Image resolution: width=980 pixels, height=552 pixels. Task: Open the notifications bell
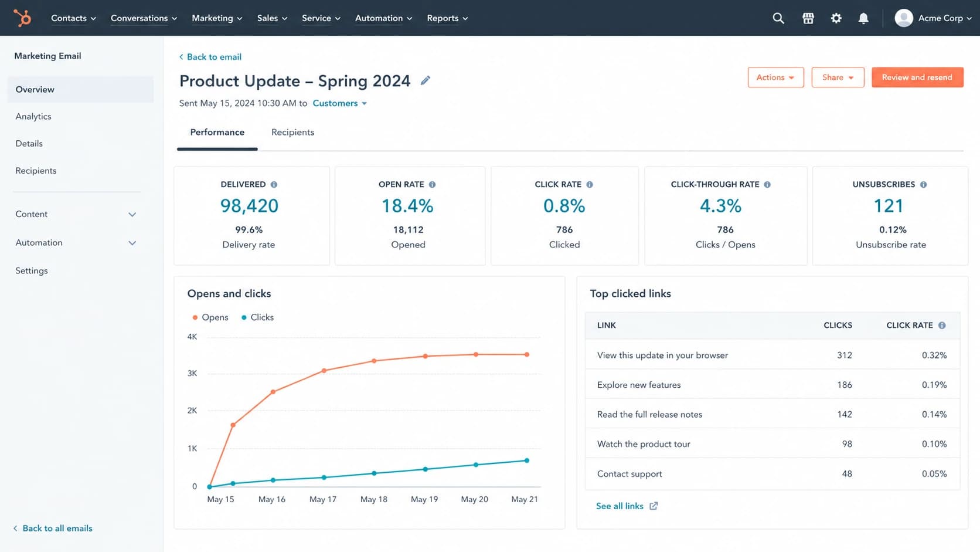pyautogui.click(x=863, y=18)
